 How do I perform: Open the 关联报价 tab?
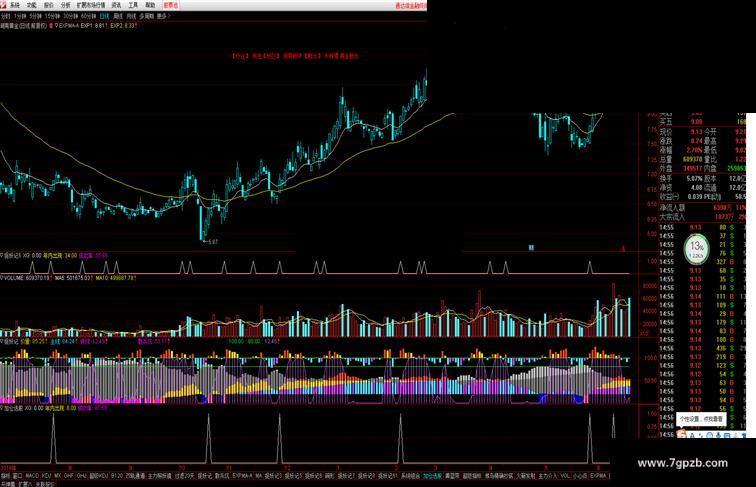(x=45, y=484)
